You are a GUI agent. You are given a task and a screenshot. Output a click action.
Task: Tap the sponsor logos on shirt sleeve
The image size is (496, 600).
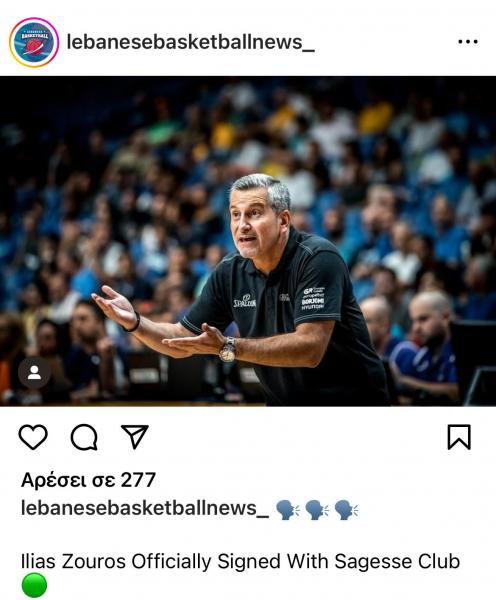click(313, 298)
